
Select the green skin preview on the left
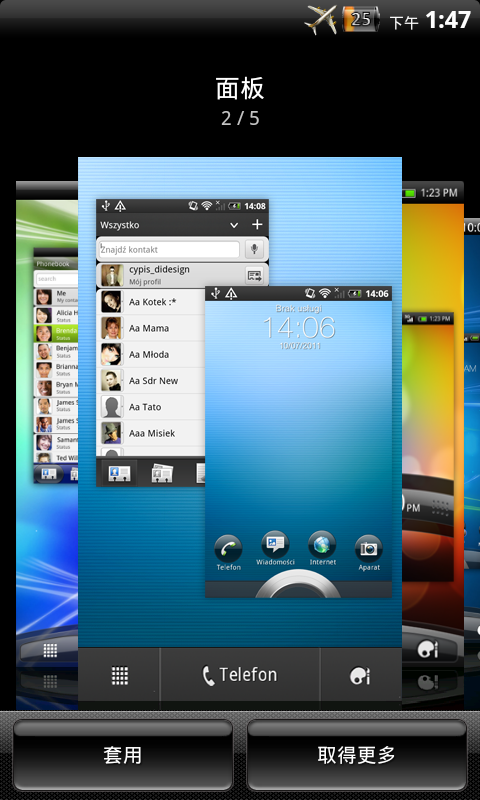pos(47,444)
